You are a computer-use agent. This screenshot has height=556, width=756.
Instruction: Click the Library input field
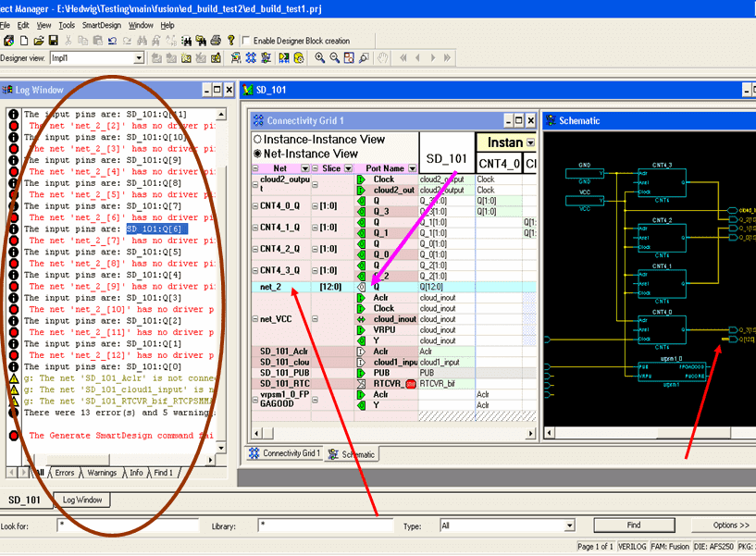click(326, 525)
